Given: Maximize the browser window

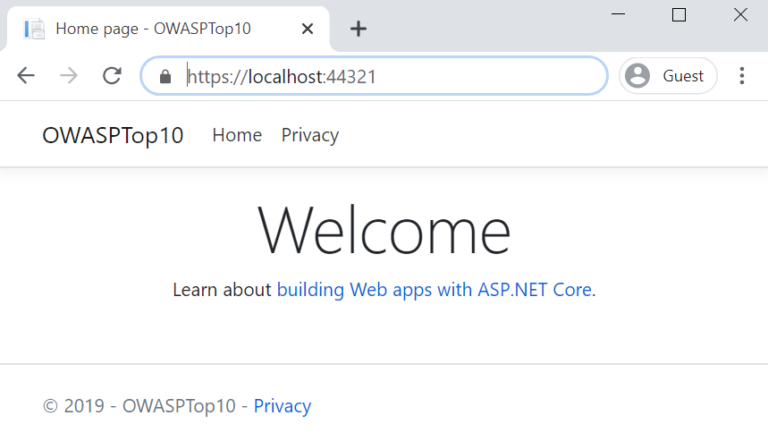Looking at the screenshot, I should point(679,14).
